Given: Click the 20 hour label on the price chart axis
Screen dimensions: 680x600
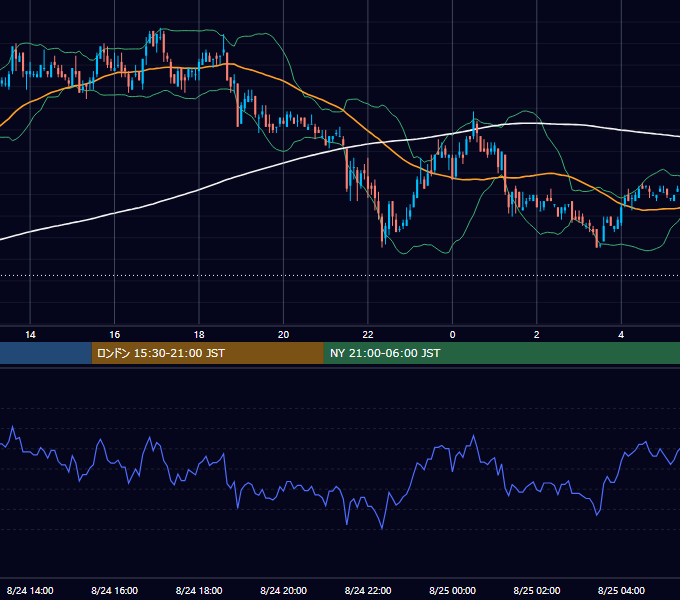Looking at the screenshot, I should [x=283, y=335].
